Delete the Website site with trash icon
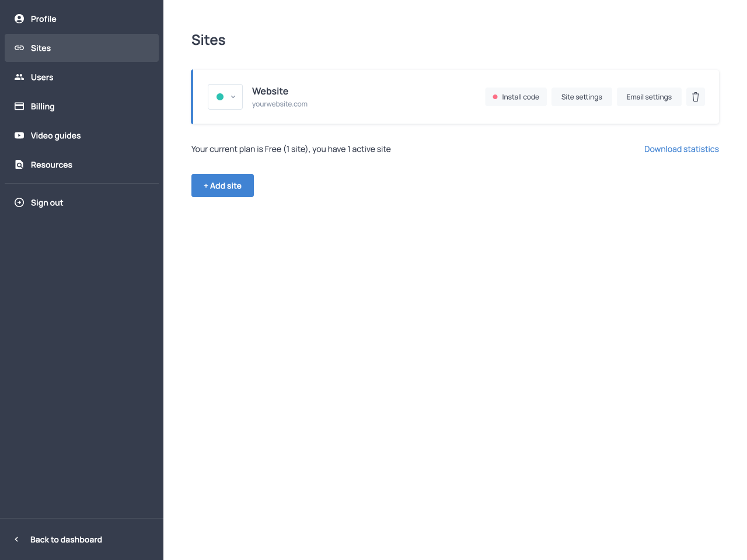This screenshot has width=747, height=560. (695, 97)
